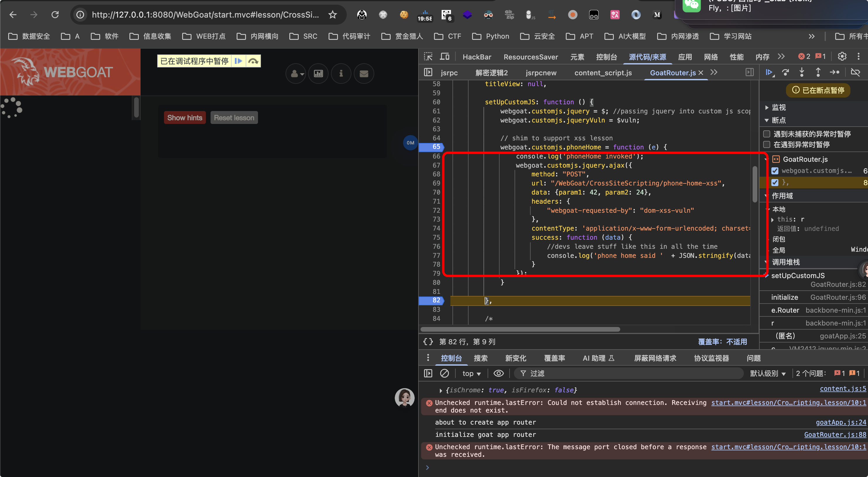Image resolution: width=868 pixels, height=477 pixels.
Task: Open the 默认级别 log level dropdown
Action: [x=768, y=373]
